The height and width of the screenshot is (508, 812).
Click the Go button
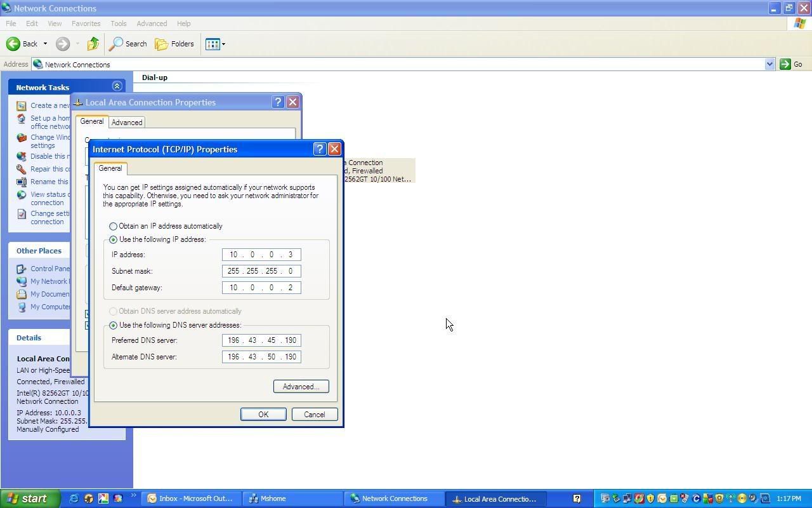tap(791, 64)
